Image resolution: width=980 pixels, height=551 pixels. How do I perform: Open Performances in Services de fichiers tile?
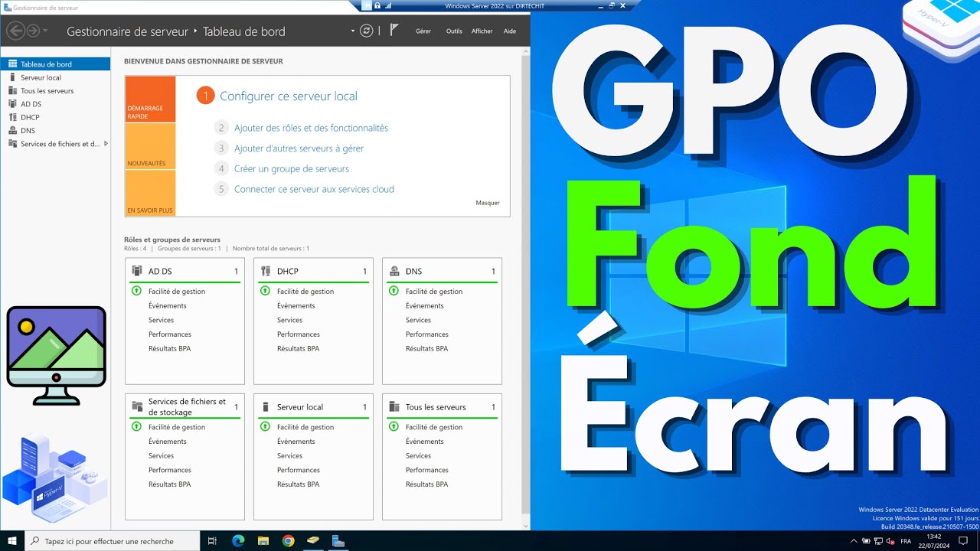[170, 470]
